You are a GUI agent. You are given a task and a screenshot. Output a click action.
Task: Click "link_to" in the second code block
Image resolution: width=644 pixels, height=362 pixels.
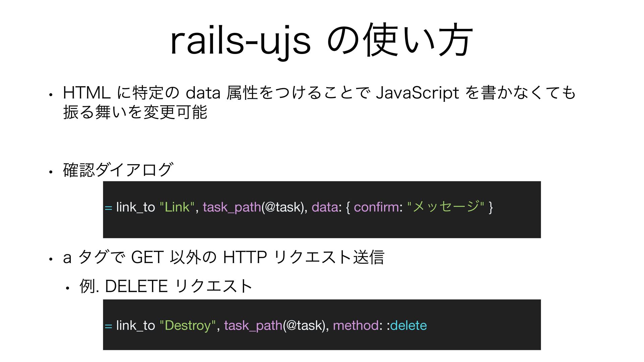(136, 325)
